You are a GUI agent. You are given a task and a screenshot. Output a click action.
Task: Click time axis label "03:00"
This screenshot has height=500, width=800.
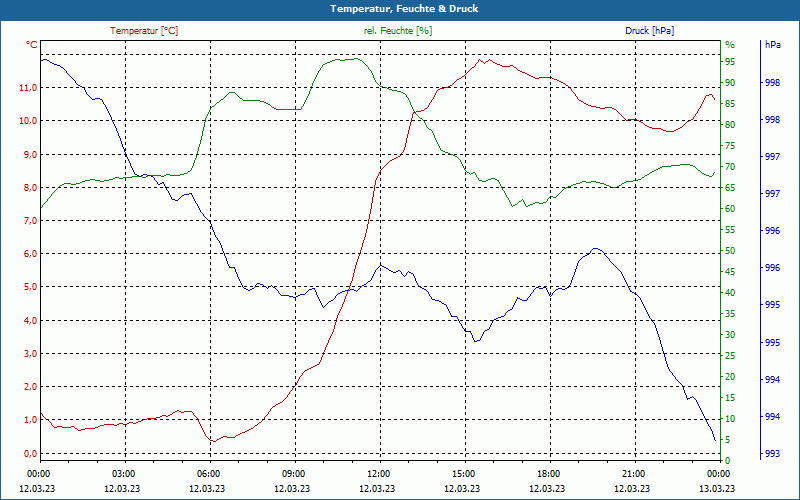(x=123, y=473)
